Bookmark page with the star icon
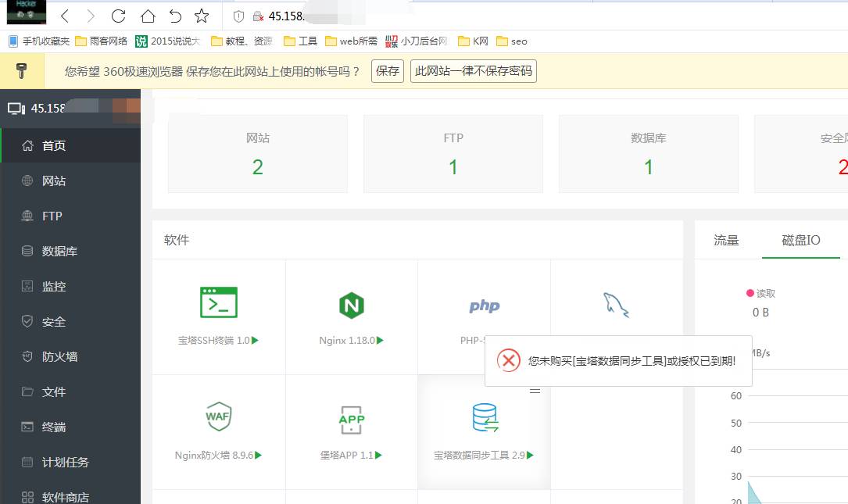The image size is (848, 504). (202, 16)
